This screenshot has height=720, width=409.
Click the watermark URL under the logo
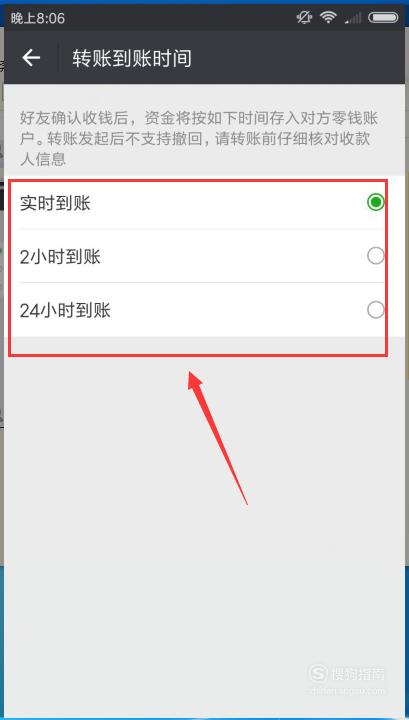click(347, 690)
